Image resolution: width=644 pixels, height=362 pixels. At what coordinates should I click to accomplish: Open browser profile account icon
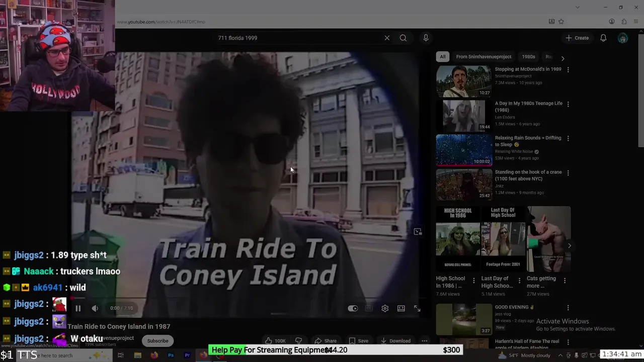tap(612, 22)
